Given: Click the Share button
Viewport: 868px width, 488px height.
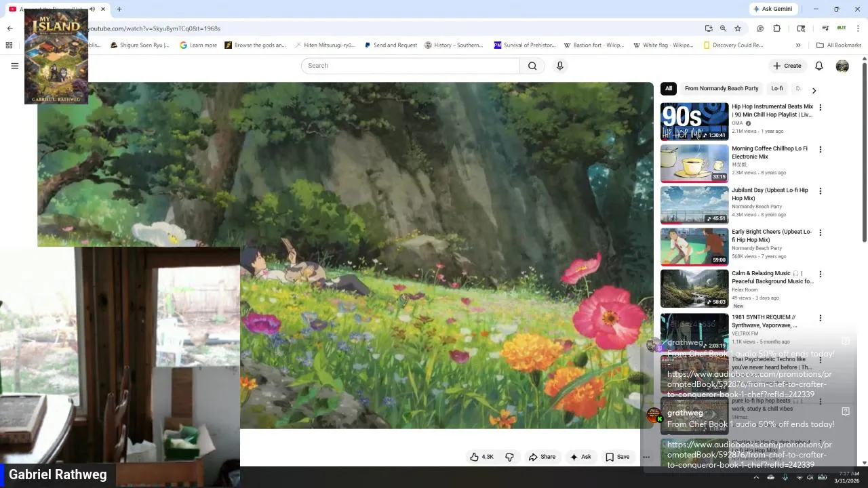Looking at the screenshot, I should click(542, 457).
